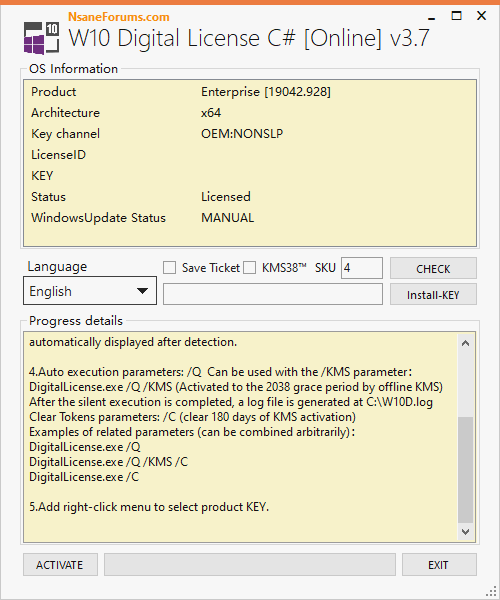Screen dimensions: 500x600
Task: Minimize the Digital License window
Action: coord(432,16)
